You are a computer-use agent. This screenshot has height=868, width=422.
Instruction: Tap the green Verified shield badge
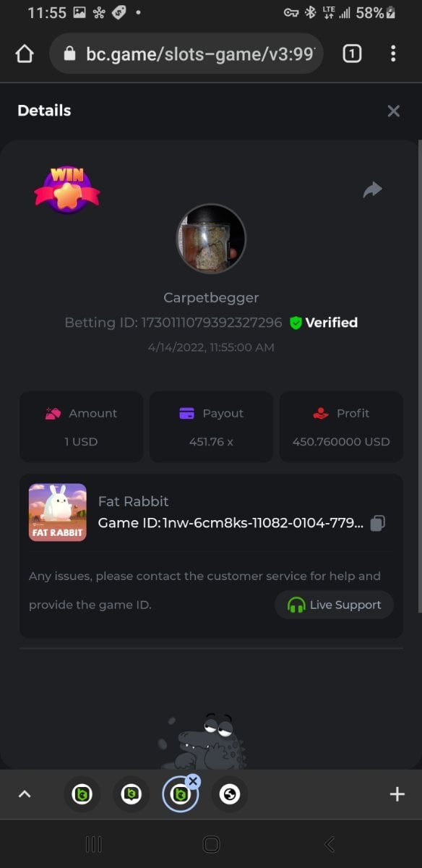point(296,323)
